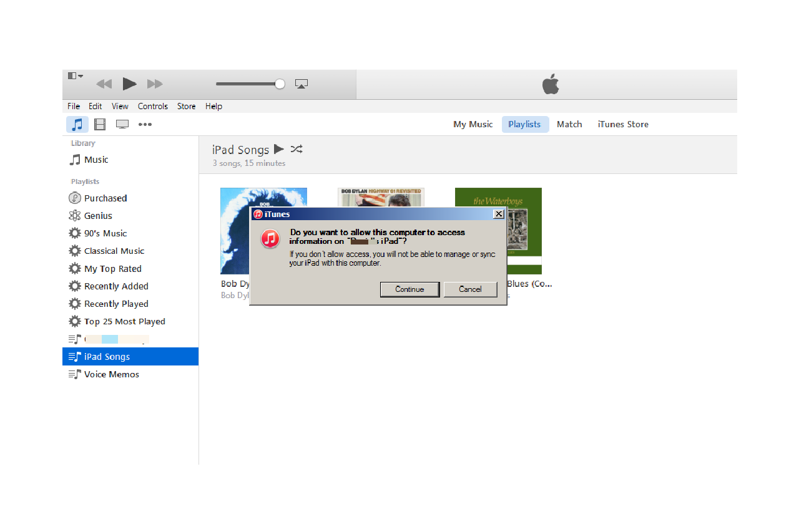The height and width of the screenshot is (532, 799).
Task: Close the iTunes dialog with the X
Action: [x=498, y=214]
